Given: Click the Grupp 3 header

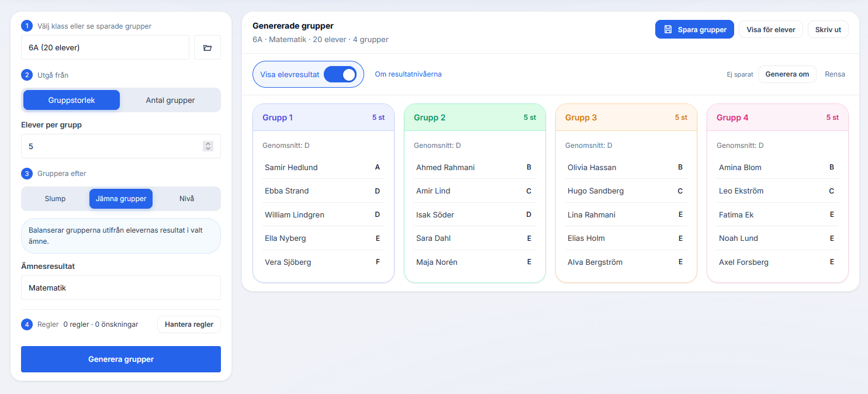Looking at the screenshot, I should tap(626, 117).
